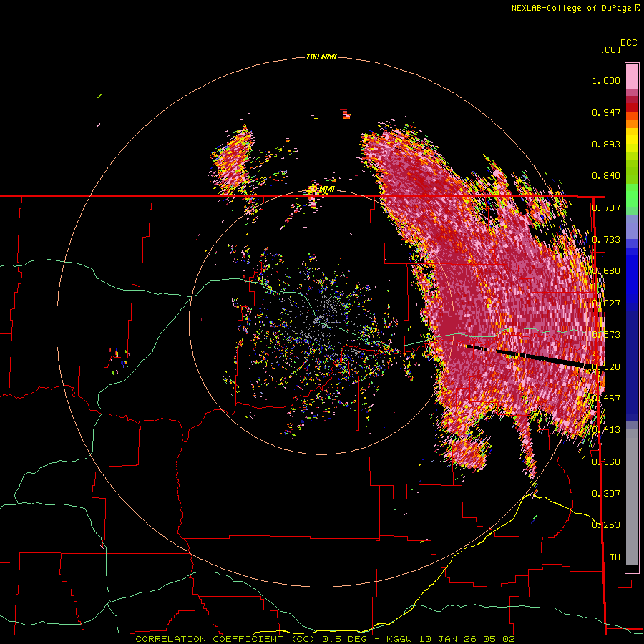Pick the light pink color bar segment
This screenshot has height=644, width=644.
click(x=632, y=76)
